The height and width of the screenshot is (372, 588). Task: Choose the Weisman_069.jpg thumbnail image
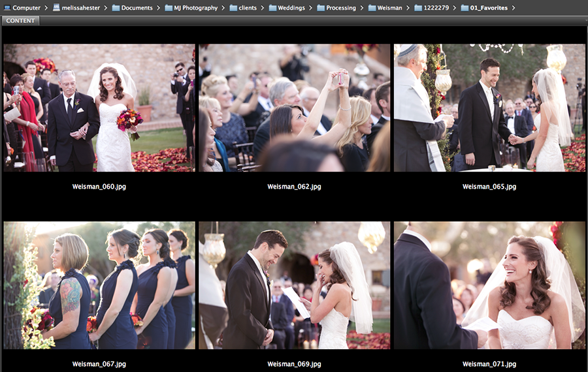point(294,285)
